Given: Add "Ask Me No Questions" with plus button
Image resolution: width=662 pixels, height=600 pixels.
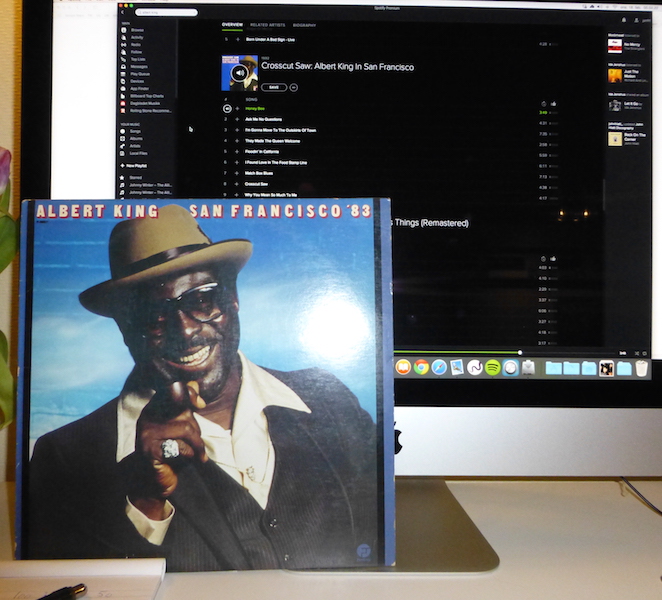Looking at the screenshot, I should tap(237, 119).
